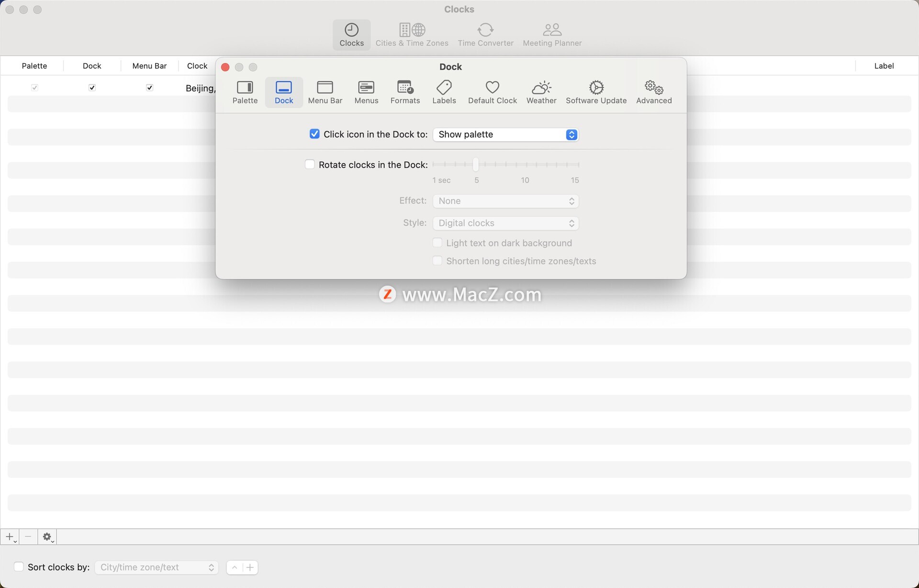Enable 'Rotate clocks in the Dock'
The height and width of the screenshot is (588, 919).
pos(310,165)
